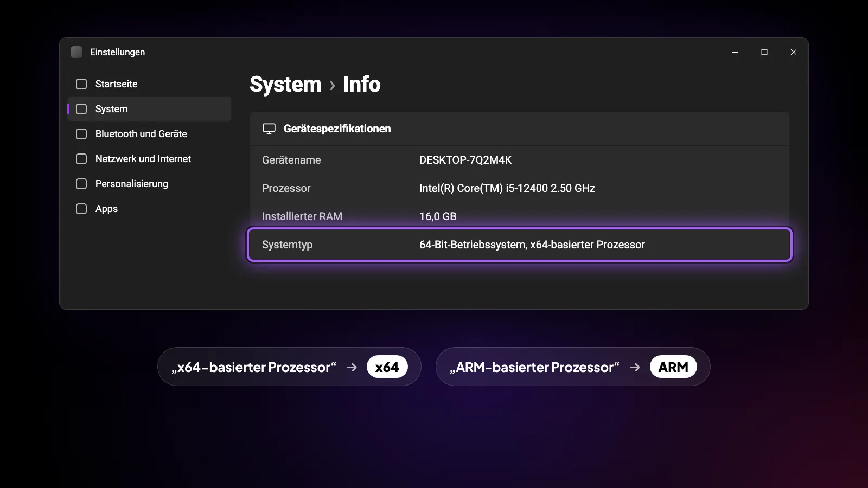Click the 64-Bit-Betriebssystem, x64-basierter Prozessor value

click(532, 245)
